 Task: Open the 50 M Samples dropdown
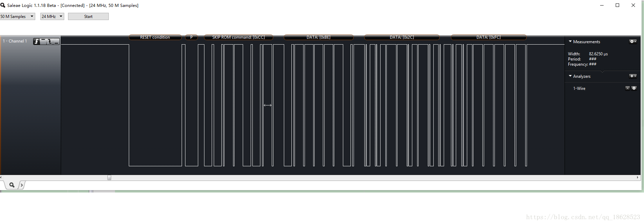tap(17, 16)
